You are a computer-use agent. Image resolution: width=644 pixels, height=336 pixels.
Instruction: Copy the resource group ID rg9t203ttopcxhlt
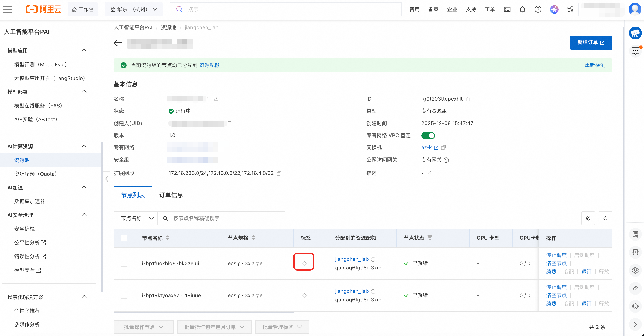(468, 99)
